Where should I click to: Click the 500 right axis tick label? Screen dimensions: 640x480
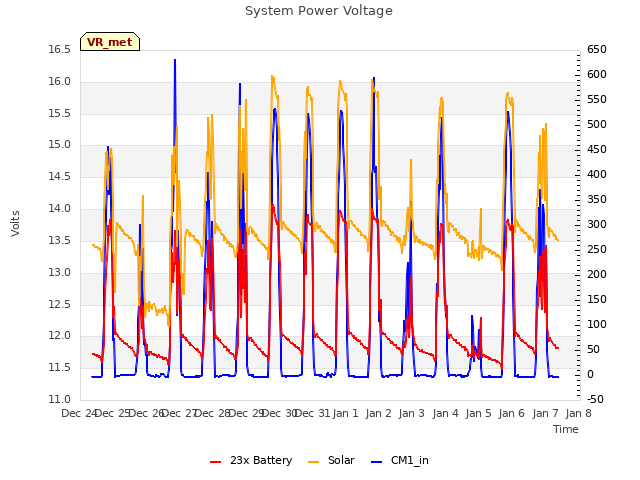(597, 124)
